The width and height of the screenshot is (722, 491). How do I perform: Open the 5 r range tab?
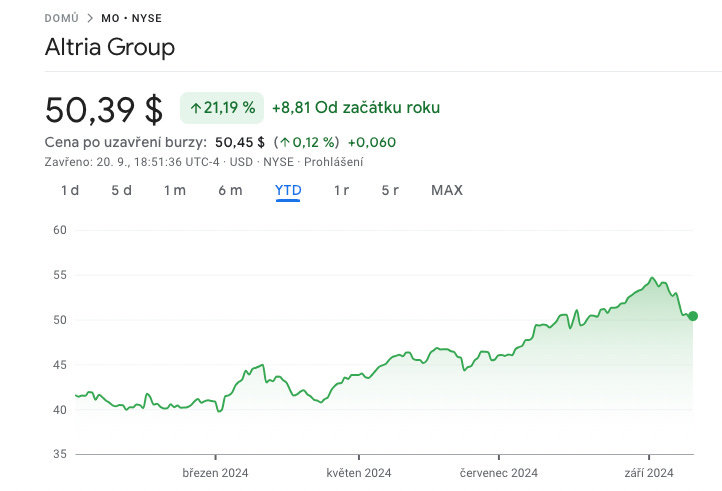(x=390, y=190)
